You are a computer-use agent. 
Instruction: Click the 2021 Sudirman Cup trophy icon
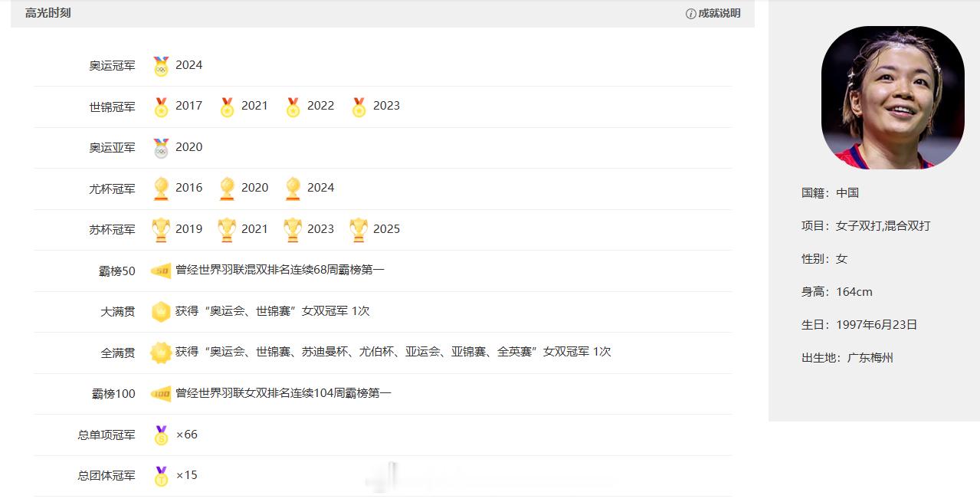point(227,230)
